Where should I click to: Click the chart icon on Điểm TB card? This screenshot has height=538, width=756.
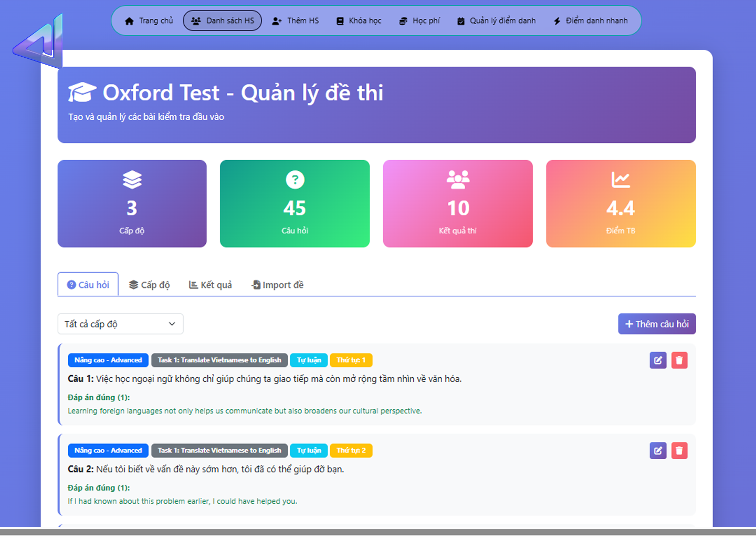point(621,180)
